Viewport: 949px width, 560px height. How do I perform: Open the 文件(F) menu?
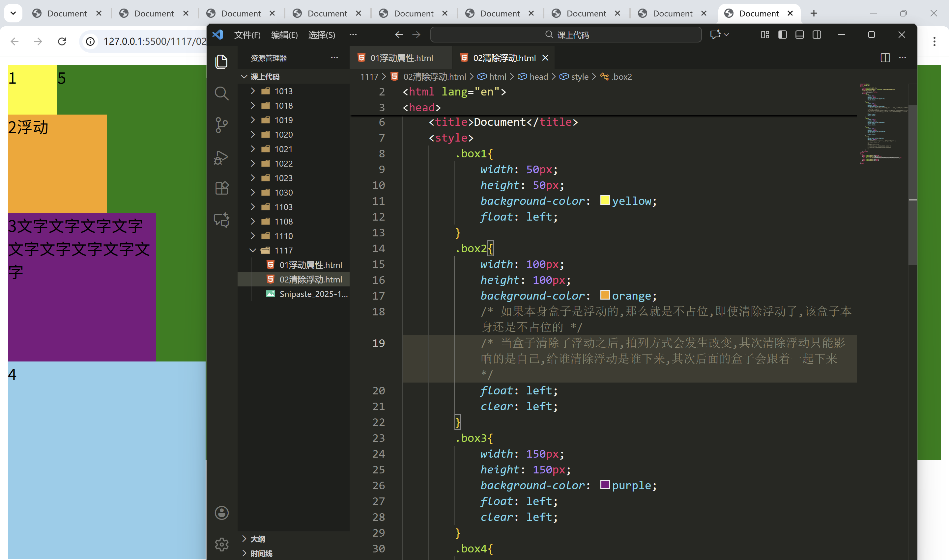coord(247,35)
